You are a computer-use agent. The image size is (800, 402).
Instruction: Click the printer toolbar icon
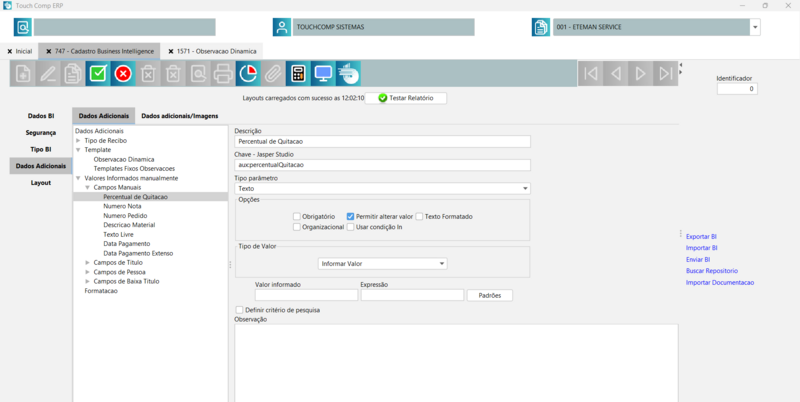point(222,73)
